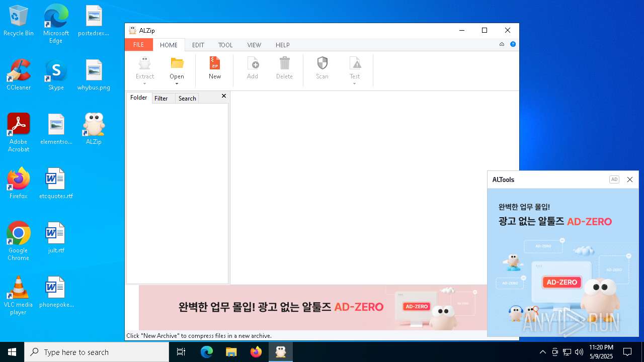Select the Google Chrome desktop shortcut
The height and width of the screenshot is (362, 644).
19,241
